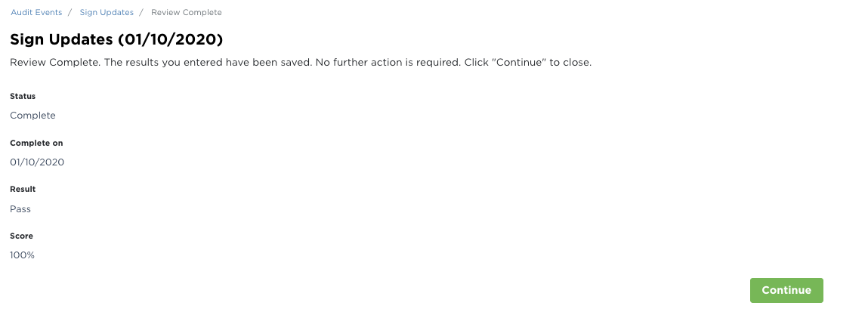
Task: Select the 100% score value
Action: [x=22, y=255]
